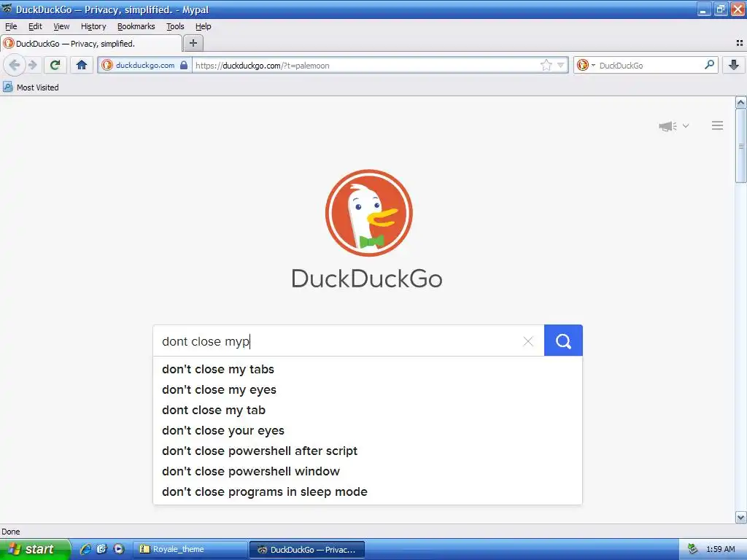
Task: Choose "don't close powershell window" suggestion
Action: (368, 472)
